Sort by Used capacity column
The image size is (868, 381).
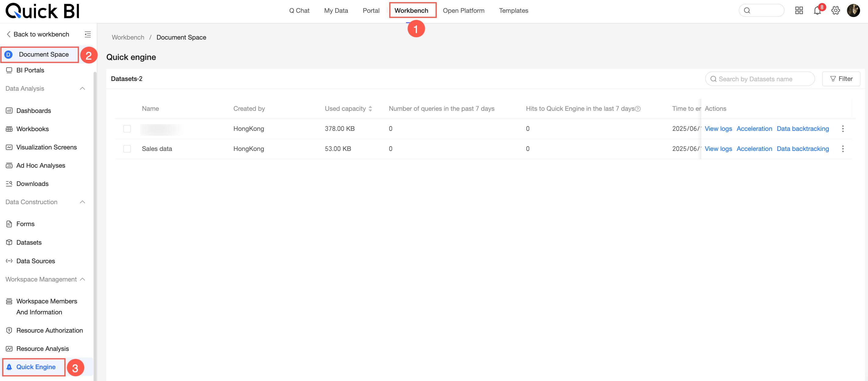(x=370, y=109)
